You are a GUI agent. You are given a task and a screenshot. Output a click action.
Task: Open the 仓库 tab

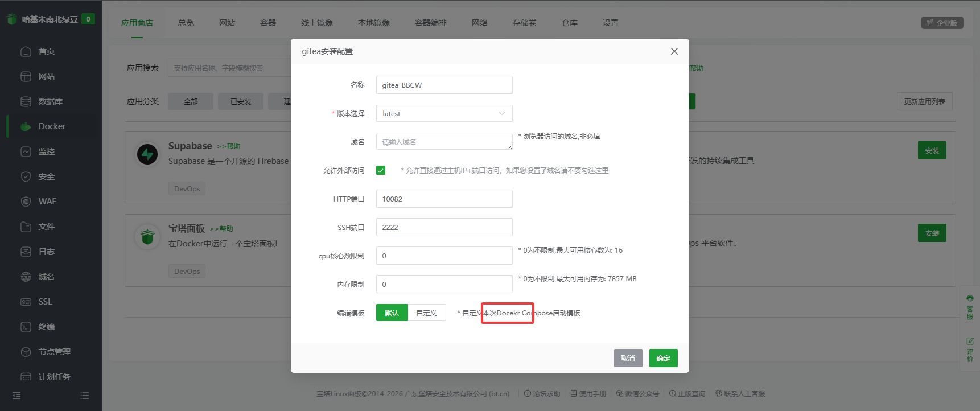[570, 23]
